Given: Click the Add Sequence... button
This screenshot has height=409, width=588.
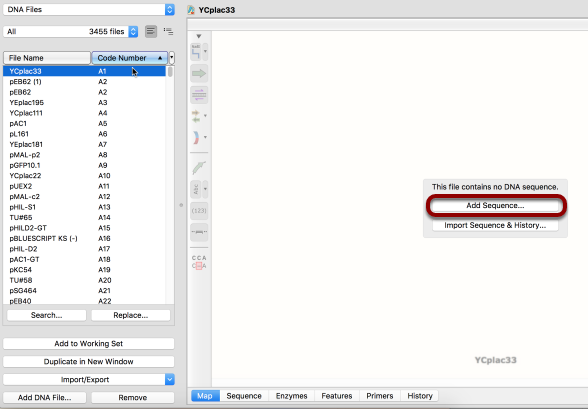Looking at the screenshot, I should click(x=495, y=205).
